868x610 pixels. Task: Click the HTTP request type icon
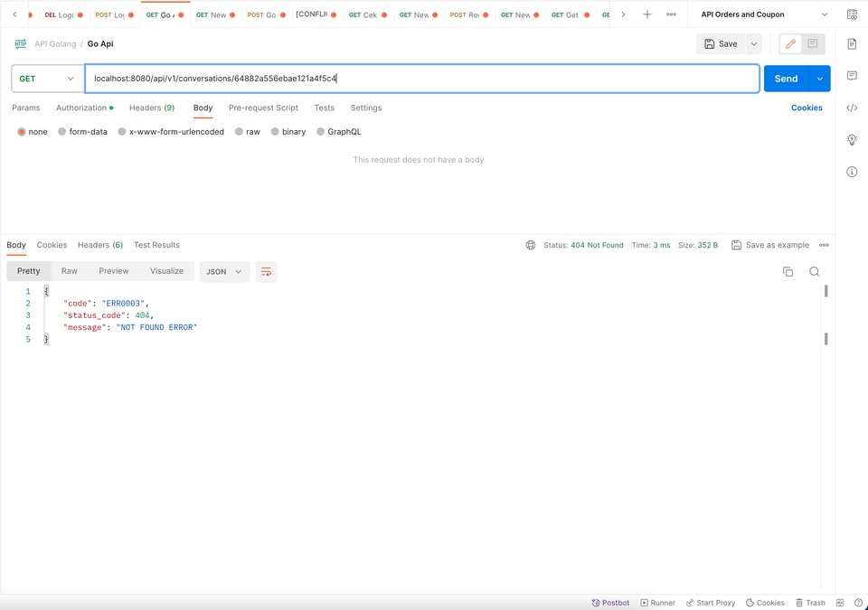pos(21,43)
